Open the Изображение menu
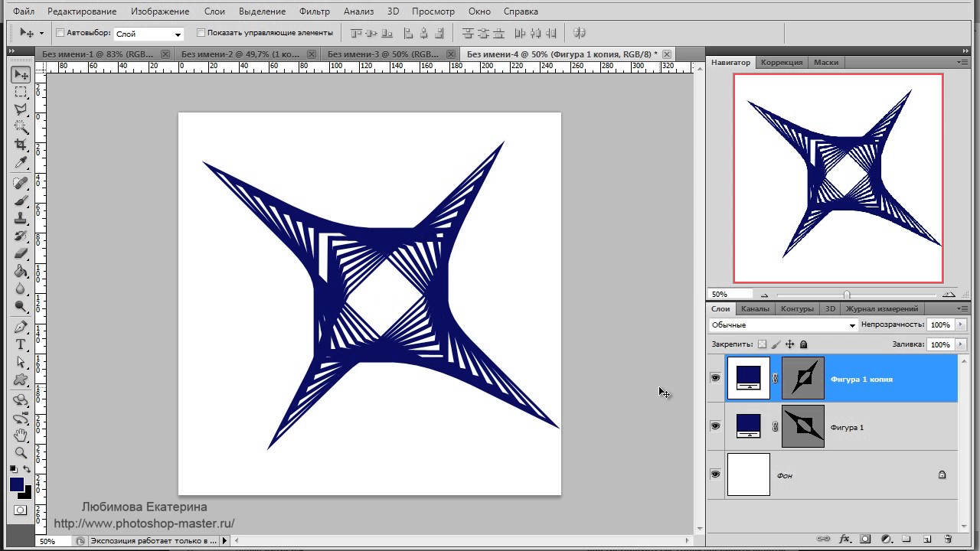Image resolution: width=980 pixels, height=551 pixels. 160,11
